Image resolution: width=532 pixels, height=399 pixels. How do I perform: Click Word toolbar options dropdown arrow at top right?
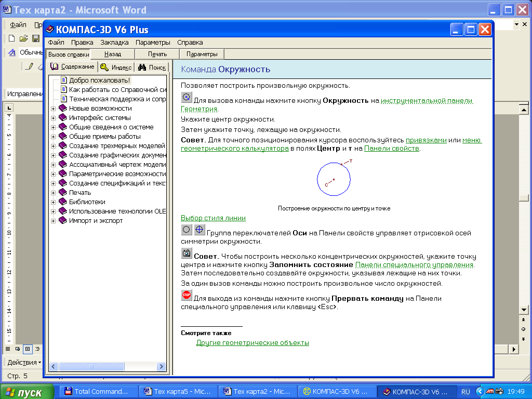516,24
